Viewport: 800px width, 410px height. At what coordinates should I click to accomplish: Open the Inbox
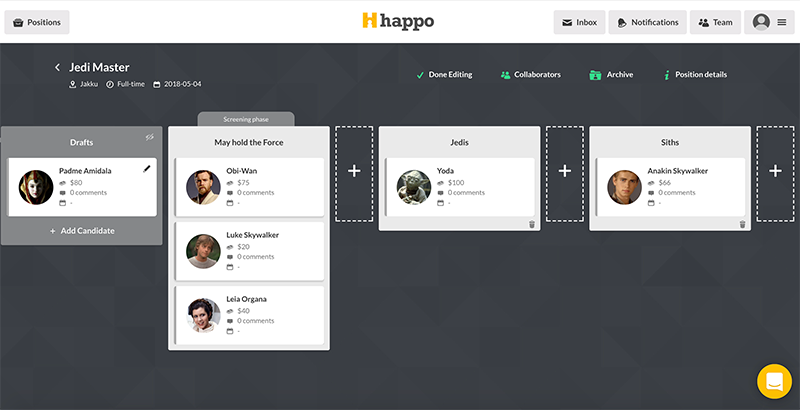tap(579, 22)
